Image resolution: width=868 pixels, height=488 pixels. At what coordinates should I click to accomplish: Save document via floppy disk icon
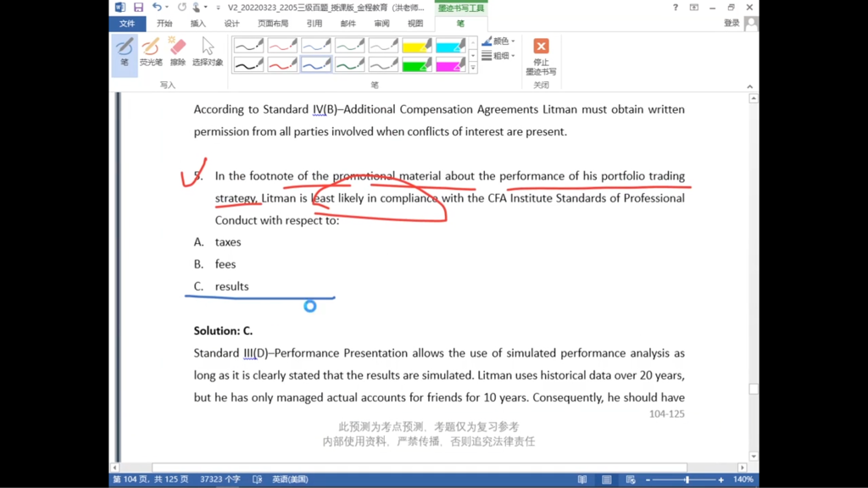(x=138, y=7)
